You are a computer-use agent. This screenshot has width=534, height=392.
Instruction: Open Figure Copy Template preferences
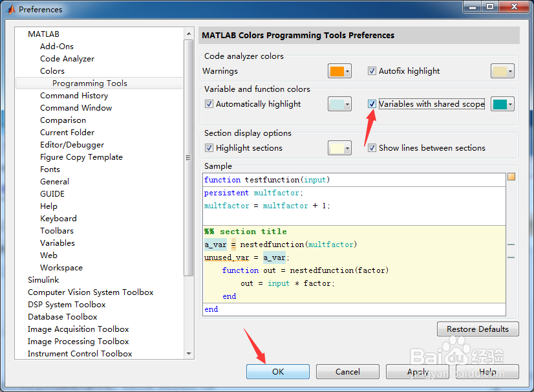point(81,157)
